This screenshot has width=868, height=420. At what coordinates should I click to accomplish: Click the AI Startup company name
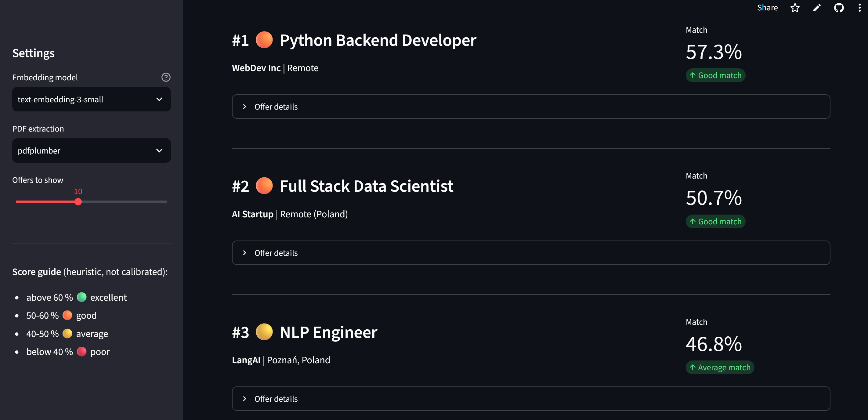coord(252,214)
